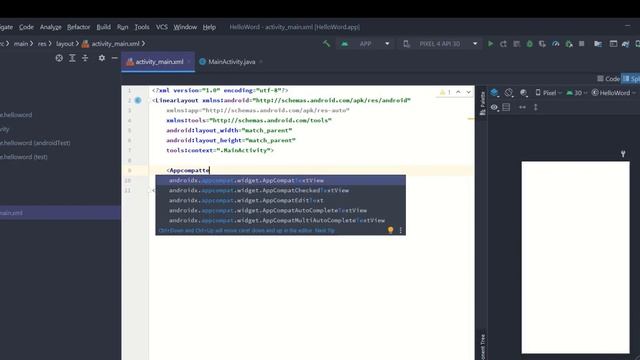This screenshot has height=360, width=640.
Task: Click the Attach Debugger to process icon
Action: point(569,44)
